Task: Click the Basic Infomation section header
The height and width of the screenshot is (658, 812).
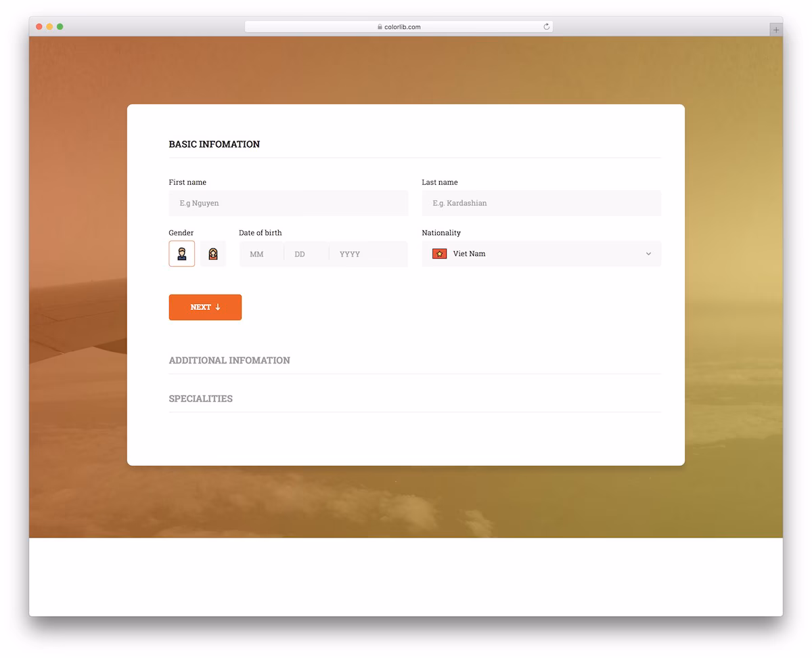Action: 214,144
